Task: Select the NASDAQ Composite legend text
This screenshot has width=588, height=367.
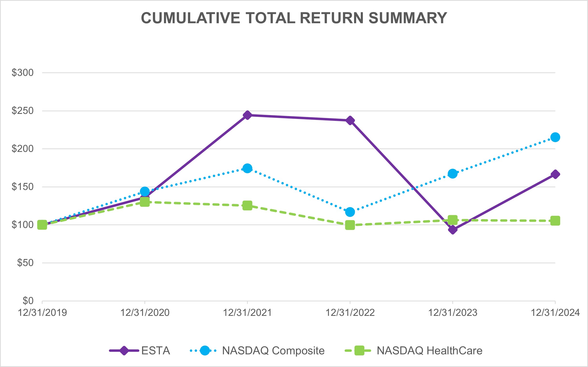Action: (x=273, y=351)
